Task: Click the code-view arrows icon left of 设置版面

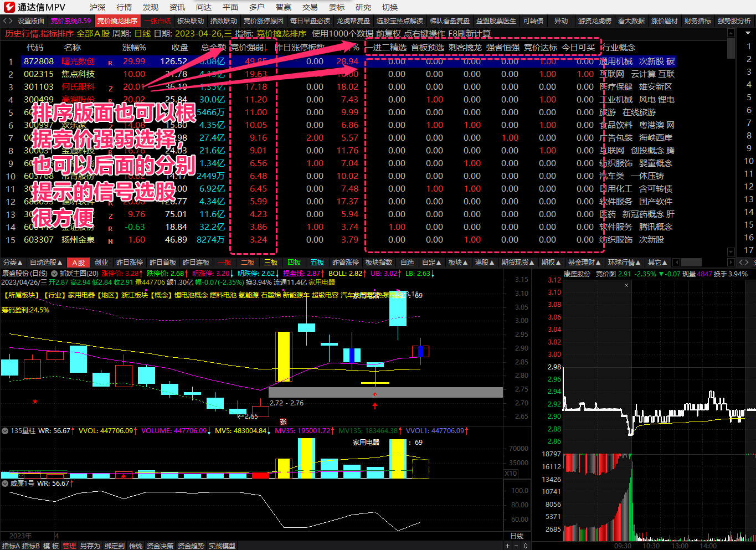Action: tap(7, 20)
